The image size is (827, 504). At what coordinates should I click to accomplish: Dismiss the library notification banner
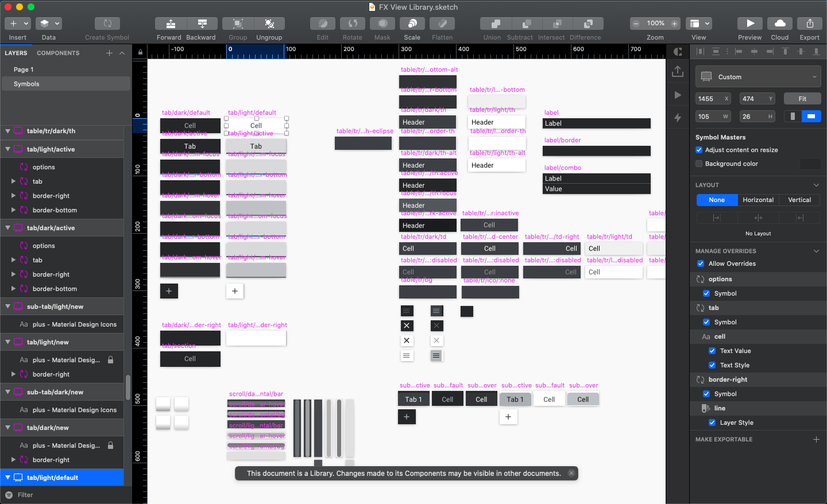click(571, 474)
